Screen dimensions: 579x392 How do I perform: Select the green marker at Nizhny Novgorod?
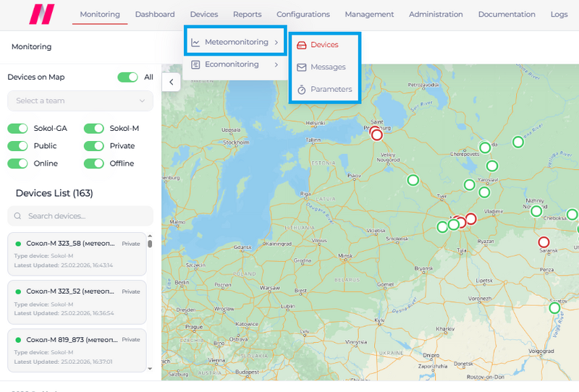pos(536,211)
